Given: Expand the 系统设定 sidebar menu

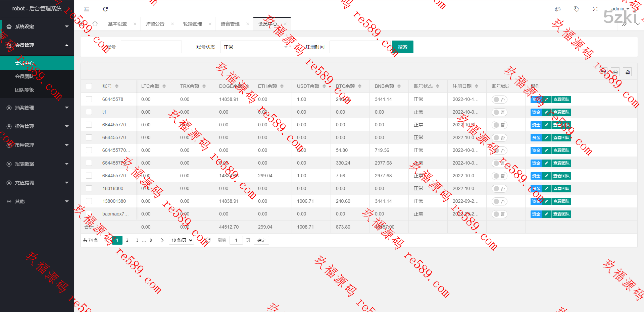Looking at the screenshot, I should tap(37, 26).
